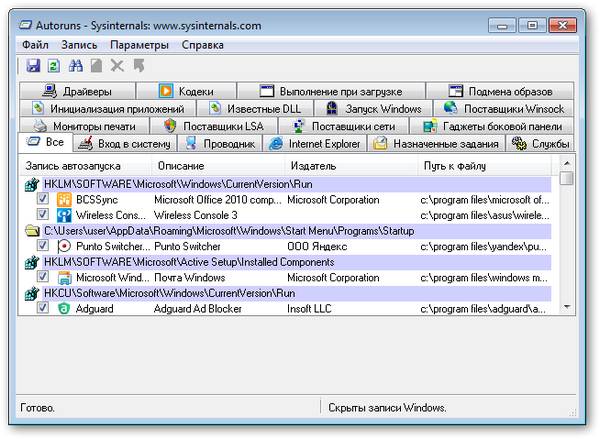Switch to the Службы tab

[541, 144]
